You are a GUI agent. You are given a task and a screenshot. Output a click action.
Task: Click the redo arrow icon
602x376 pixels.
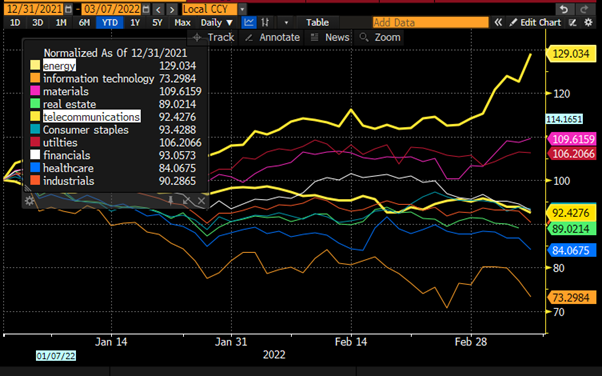pyautogui.click(x=584, y=9)
